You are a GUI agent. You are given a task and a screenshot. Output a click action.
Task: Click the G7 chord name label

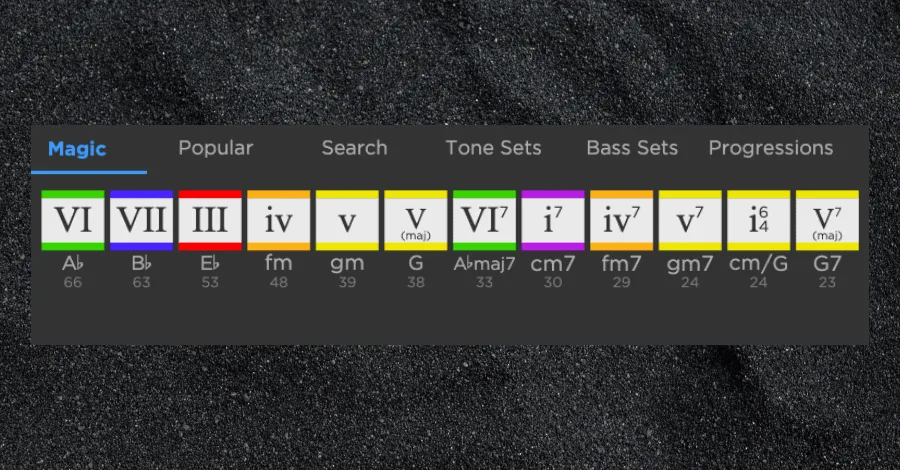tap(827, 263)
